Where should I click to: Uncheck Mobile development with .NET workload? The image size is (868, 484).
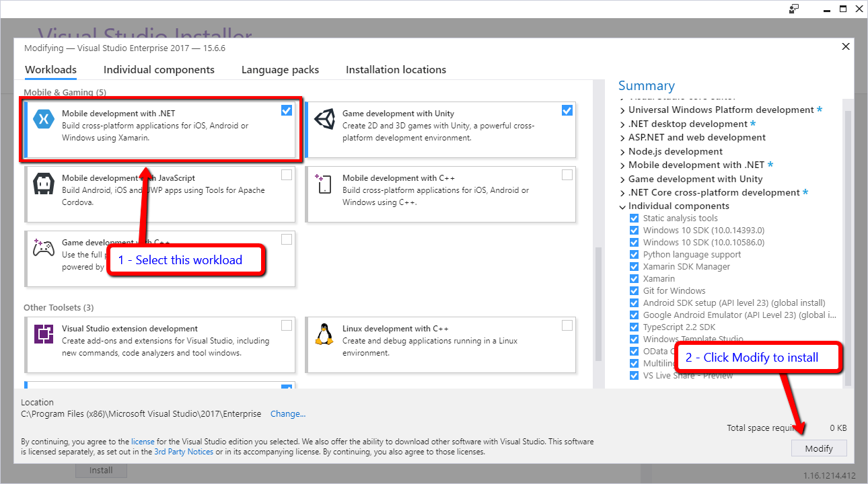(x=287, y=110)
